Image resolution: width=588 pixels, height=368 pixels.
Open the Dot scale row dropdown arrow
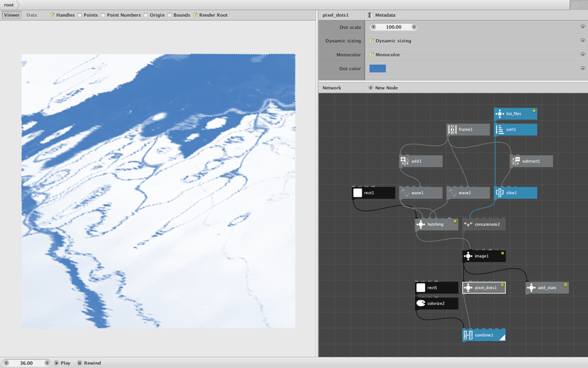pyautogui.click(x=583, y=27)
